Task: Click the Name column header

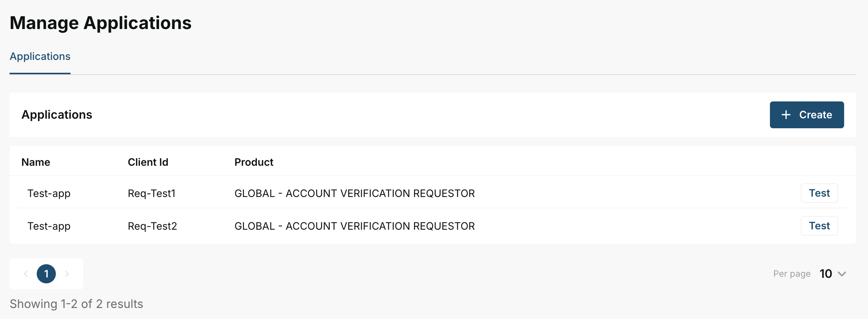Action: tap(36, 162)
